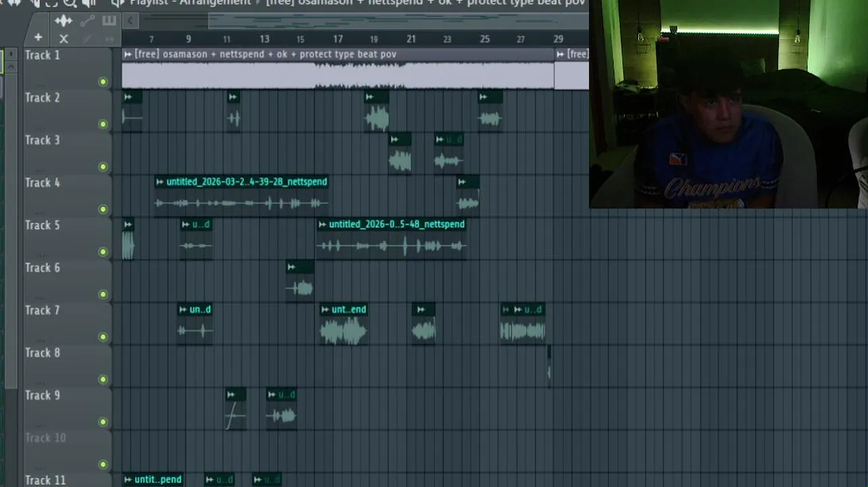Mute Track 9 with its green light
The image size is (868, 487).
103,421
